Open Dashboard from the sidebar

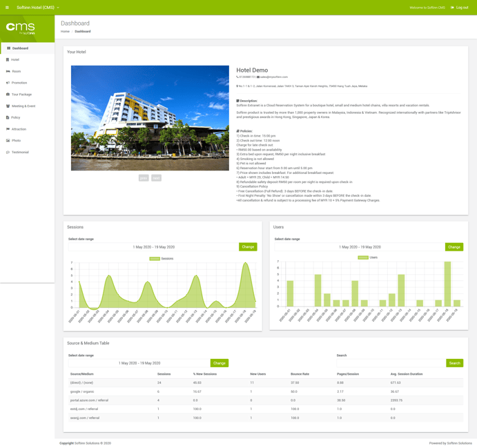pyautogui.click(x=20, y=48)
